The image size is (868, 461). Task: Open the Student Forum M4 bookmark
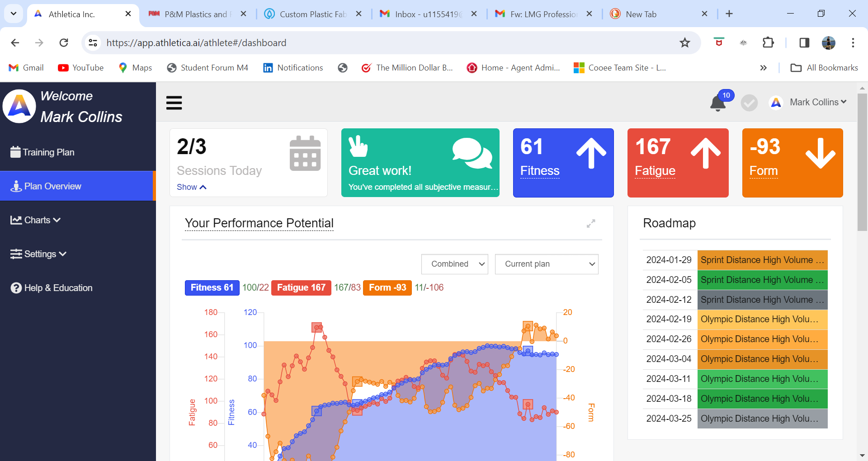(x=208, y=68)
